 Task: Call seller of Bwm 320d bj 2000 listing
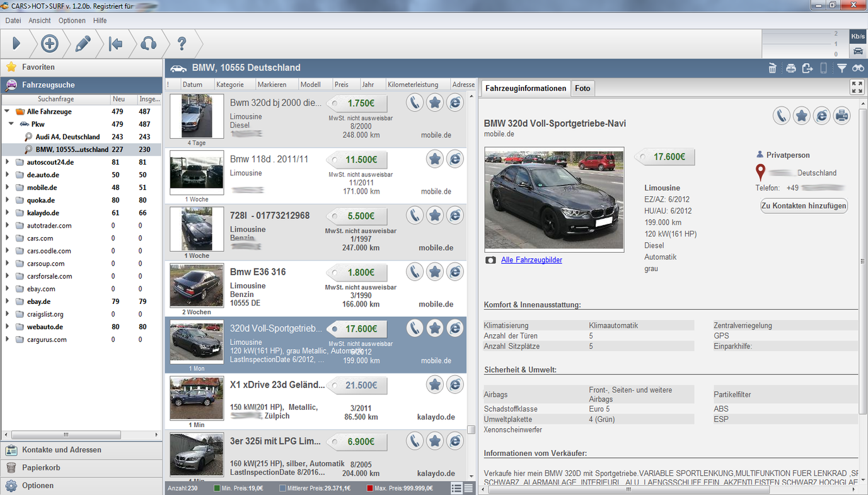pyautogui.click(x=415, y=102)
